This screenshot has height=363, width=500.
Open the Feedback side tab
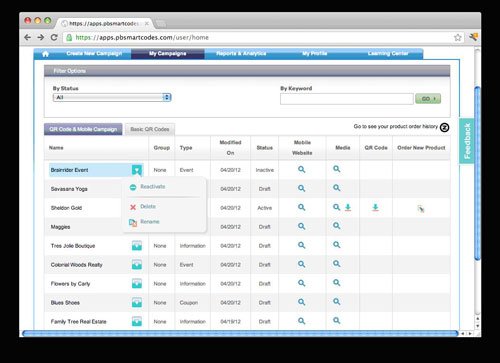click(x=467, y=141)
